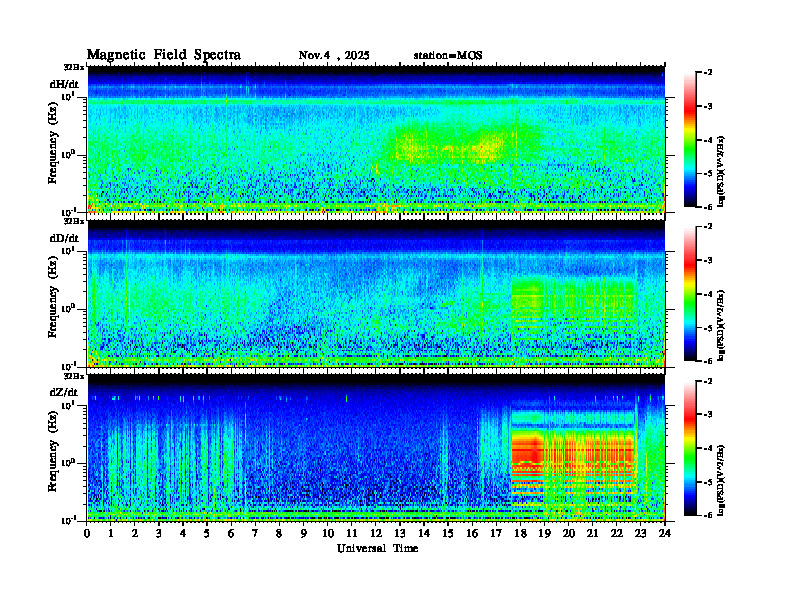The height and width of the screenshot is (612, 792).
Task: Click hour label 11 on time axis
Action: (352, 533)
